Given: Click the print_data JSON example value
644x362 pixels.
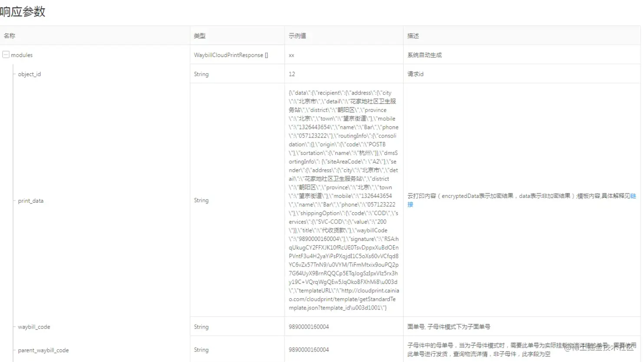Looking at the screenshot, I should coord(344,200).
